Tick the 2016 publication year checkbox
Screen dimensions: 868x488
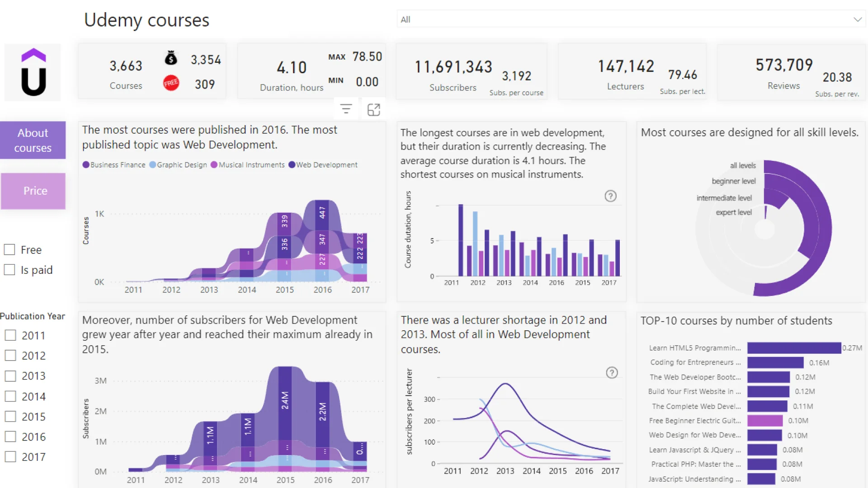click(10, 436)
